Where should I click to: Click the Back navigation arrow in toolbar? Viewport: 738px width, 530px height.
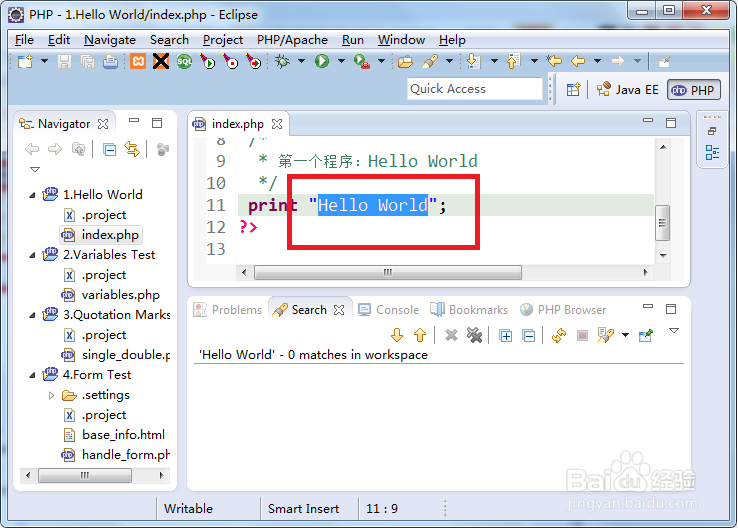pyautogui.click(x=578, y=61)
